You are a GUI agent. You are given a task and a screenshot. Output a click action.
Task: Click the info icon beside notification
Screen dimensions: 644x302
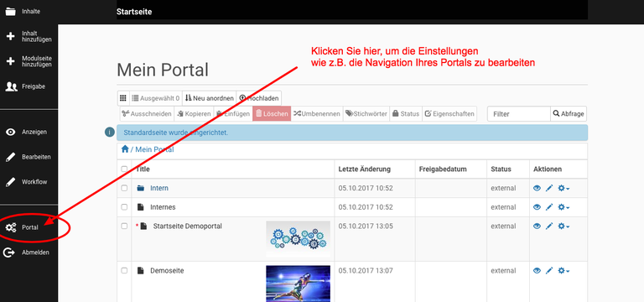[x=110, y=133]
